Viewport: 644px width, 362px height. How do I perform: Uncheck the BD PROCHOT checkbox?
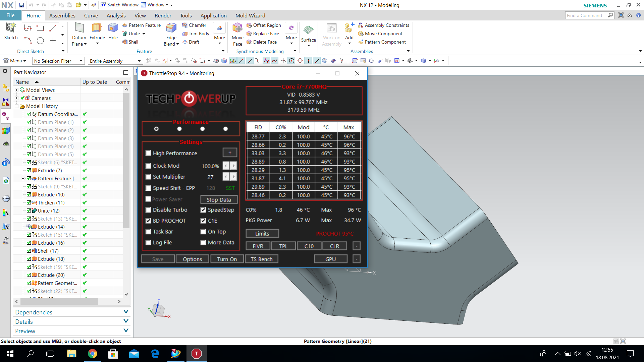tap(148, 221)
